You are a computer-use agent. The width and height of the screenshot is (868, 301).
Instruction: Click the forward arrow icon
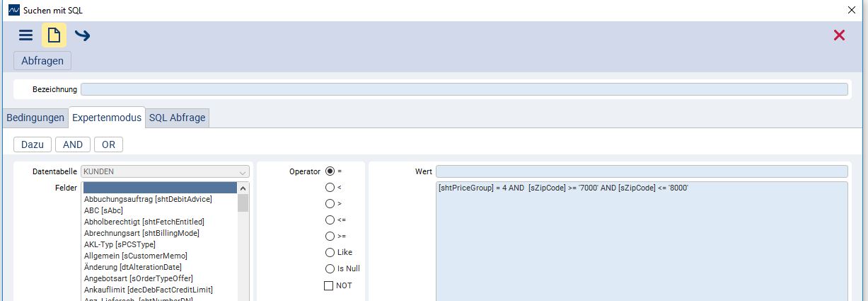coord(82,35)
